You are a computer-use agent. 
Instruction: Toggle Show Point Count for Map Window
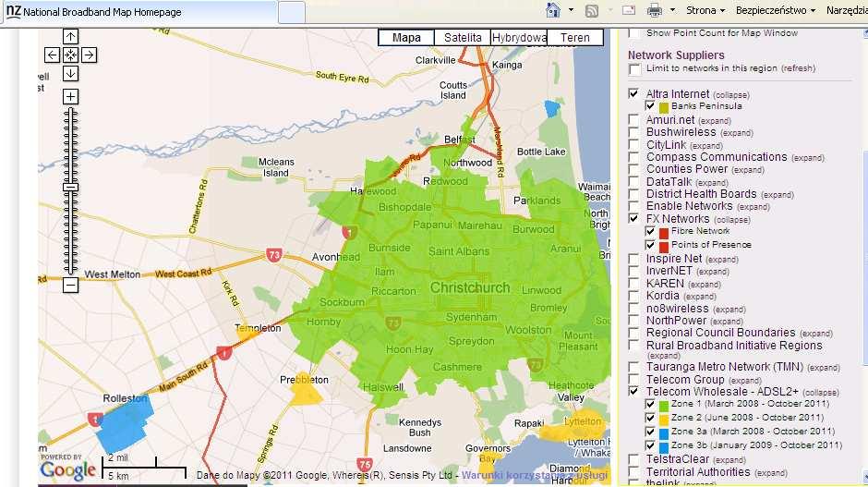point(634,33)
